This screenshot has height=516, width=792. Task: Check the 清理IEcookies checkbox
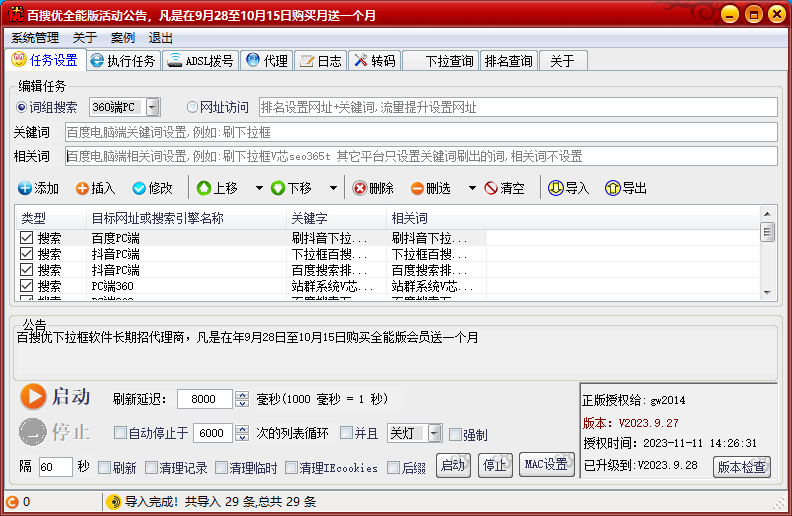pos(291,468)
